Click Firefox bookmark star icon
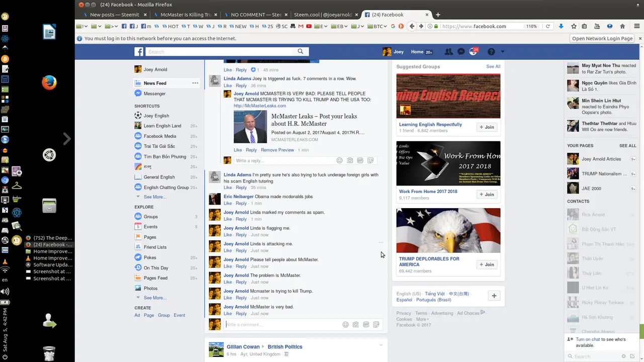 574,26
